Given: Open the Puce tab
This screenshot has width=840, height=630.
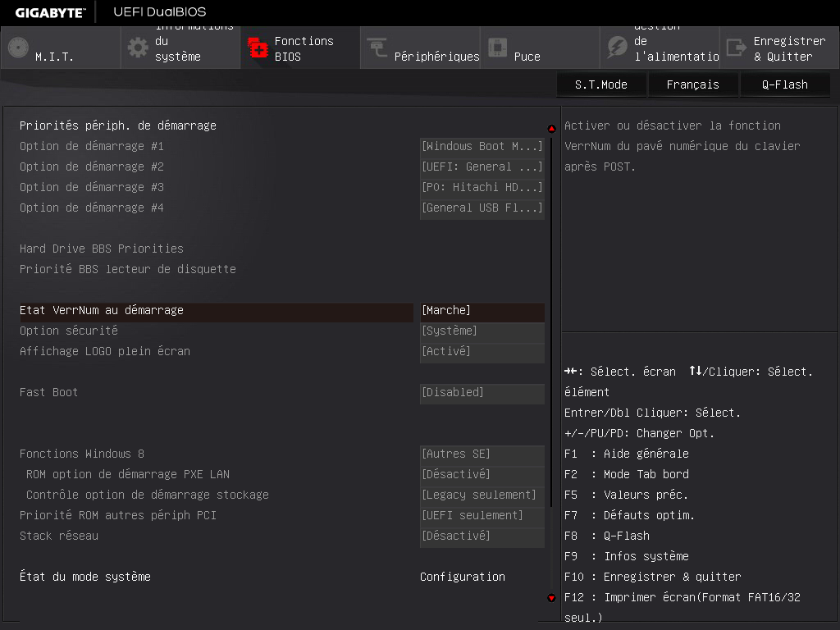Looking at the screenshot, I should [x=540, y=48].
